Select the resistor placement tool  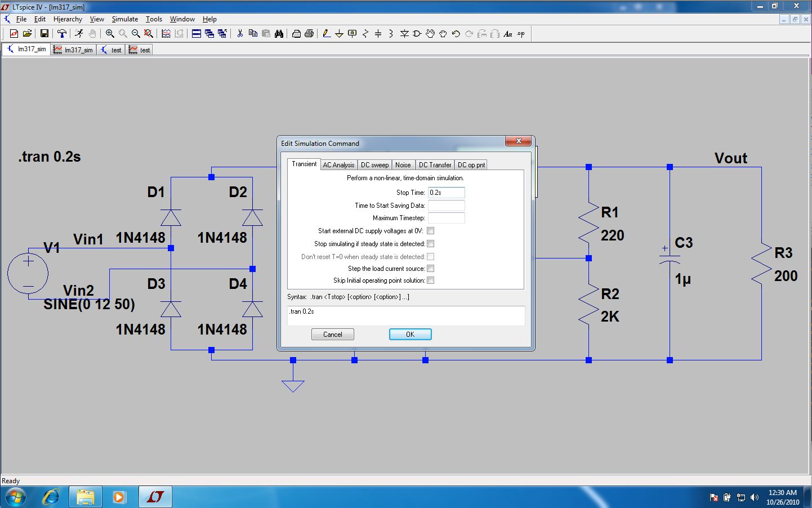tap(364, 34)
